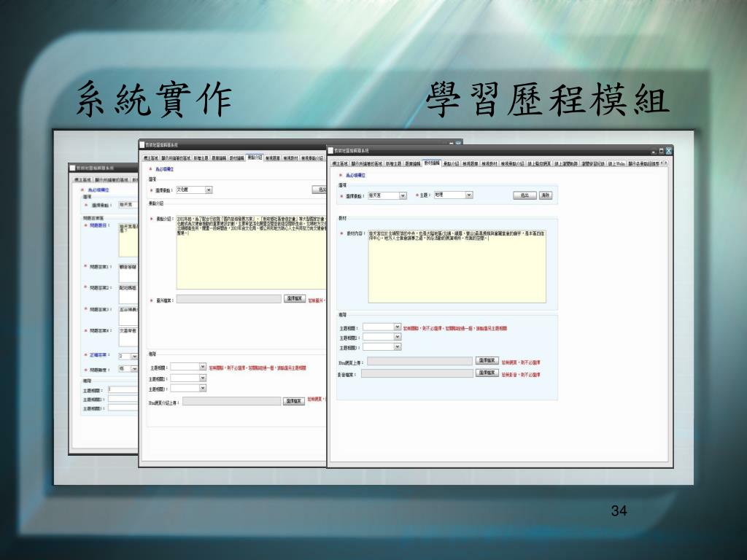The image size is (747, 560).
Task: Select the active 景點介紹 tab in the middle window
Action: [x=255, y=157]
